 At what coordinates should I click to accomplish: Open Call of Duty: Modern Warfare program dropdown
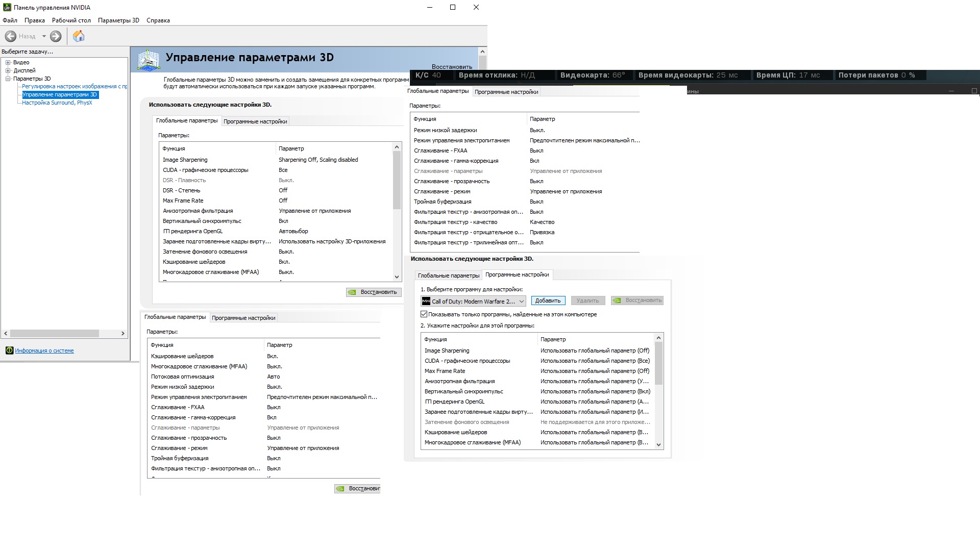pos(473,301)
